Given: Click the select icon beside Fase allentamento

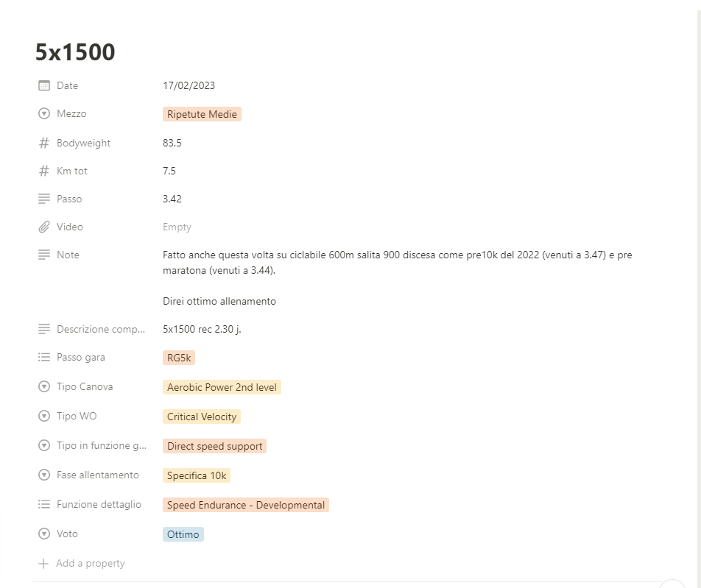Looking at the screenshot, I should click(44, 475).
